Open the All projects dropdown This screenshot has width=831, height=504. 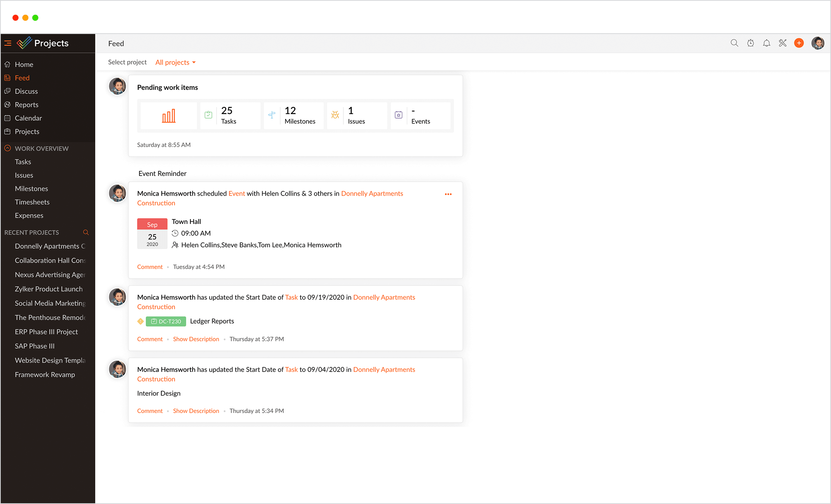(176, 62)
